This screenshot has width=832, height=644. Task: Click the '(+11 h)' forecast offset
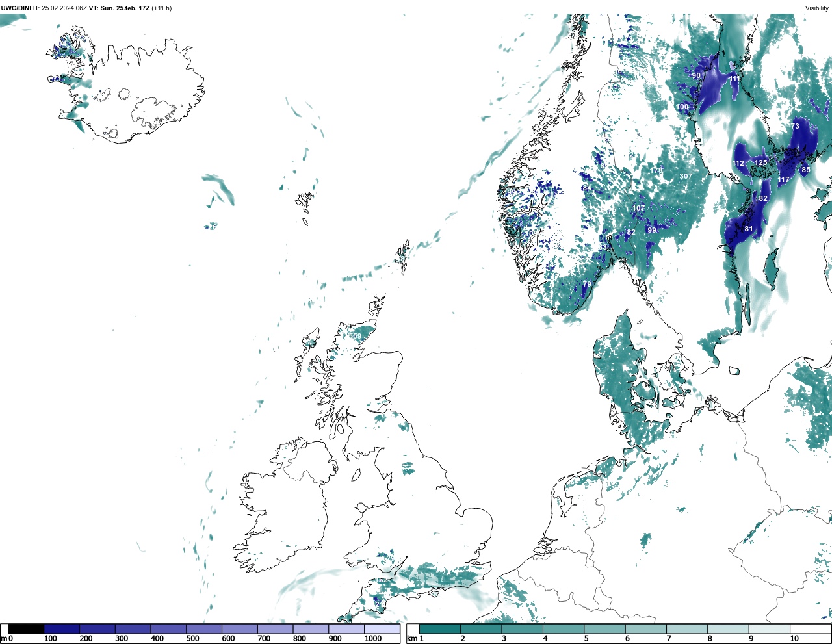[162, 8]
